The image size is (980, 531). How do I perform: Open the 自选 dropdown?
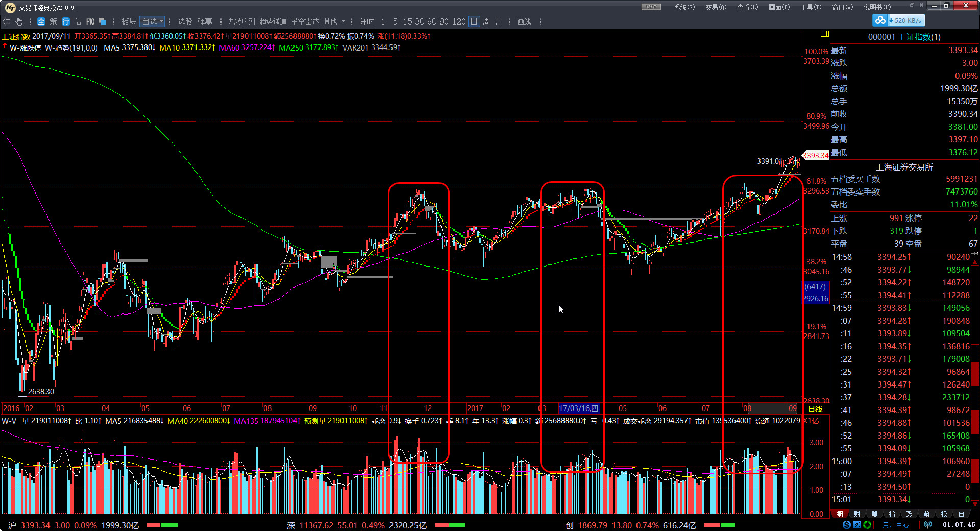click(152, 21)
